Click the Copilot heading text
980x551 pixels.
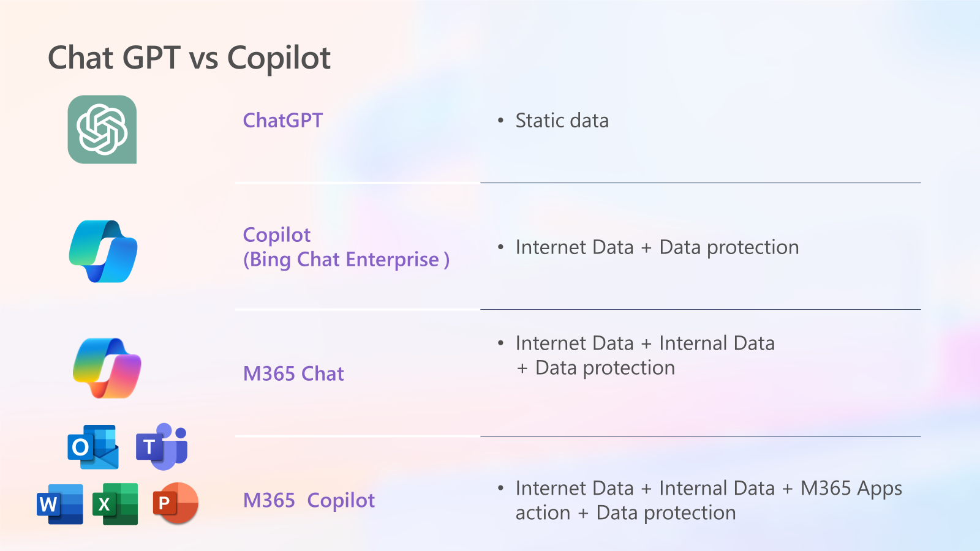click(277, 234)
